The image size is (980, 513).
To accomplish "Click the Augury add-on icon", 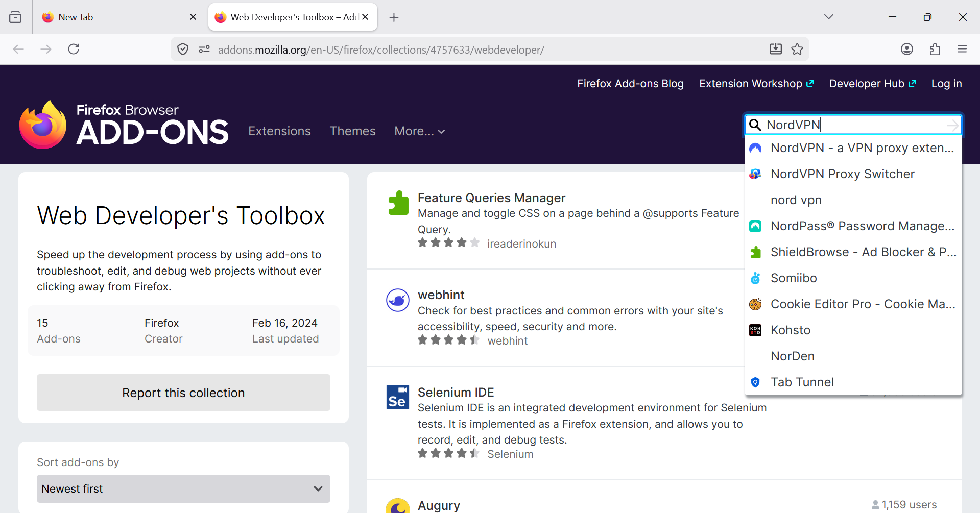I will click(398, 506).
